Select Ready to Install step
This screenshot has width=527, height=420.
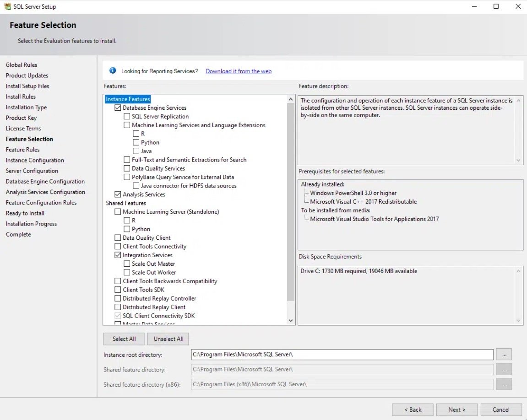[25, 213]
